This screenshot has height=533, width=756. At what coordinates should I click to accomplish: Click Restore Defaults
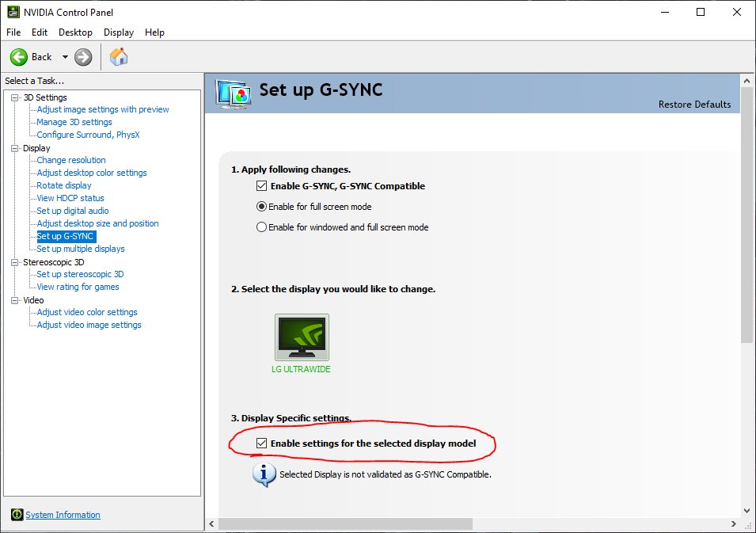[694, 105]
